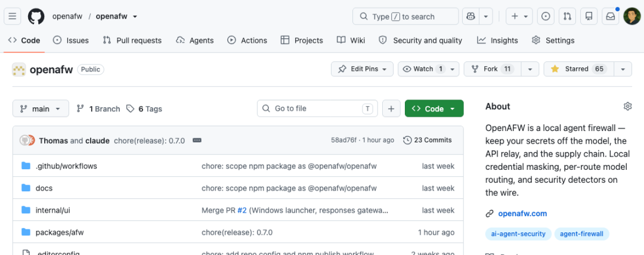
Task: Open the main branch selector
Action: [40, 109]
